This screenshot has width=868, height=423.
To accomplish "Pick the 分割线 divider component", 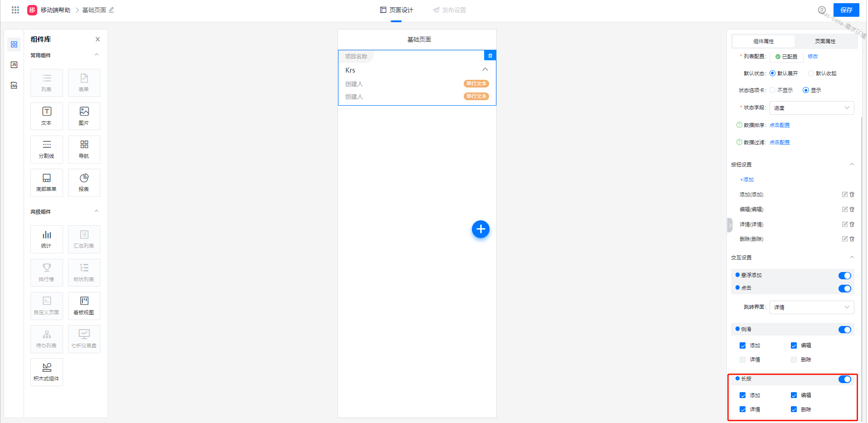I will pos(47,150).
